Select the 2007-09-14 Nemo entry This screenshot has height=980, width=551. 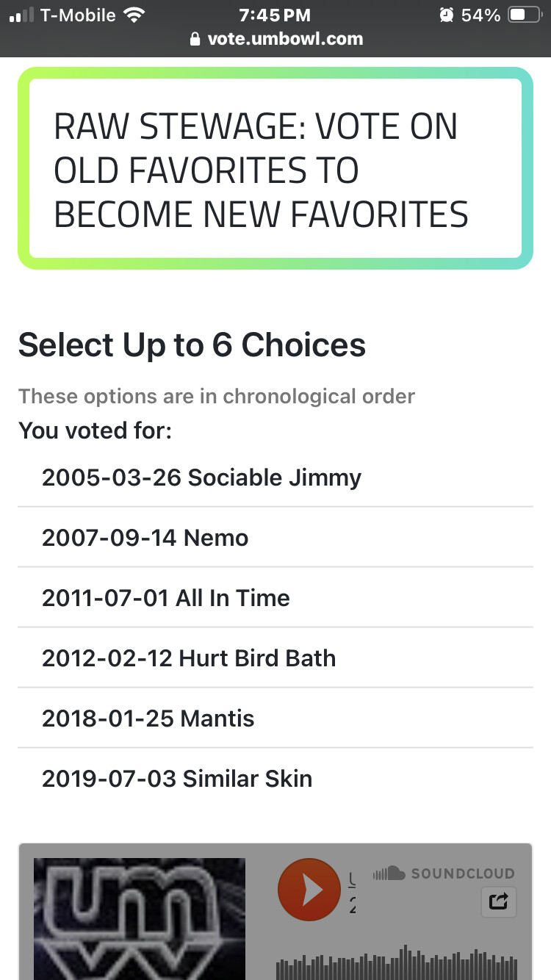145,538
